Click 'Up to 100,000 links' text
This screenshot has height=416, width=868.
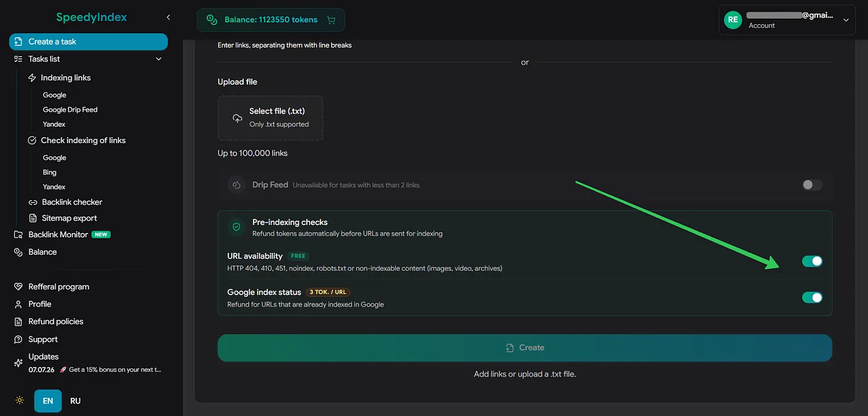[252, 153]
